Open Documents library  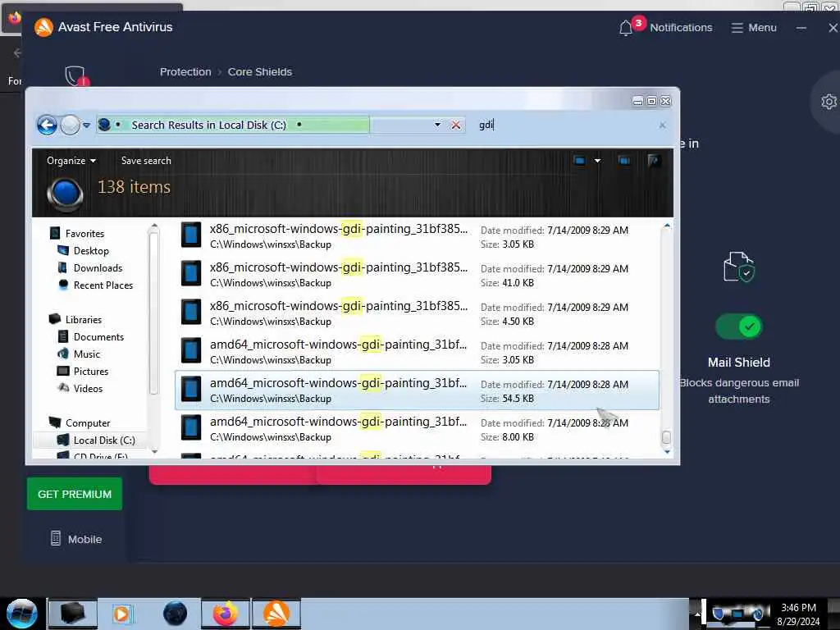tap(98, 336)
